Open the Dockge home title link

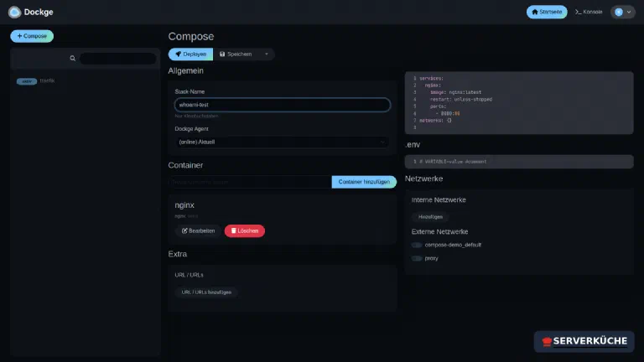tap(39, 12)
